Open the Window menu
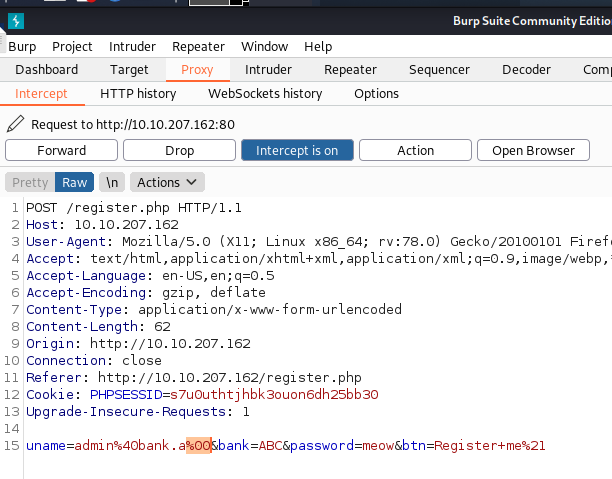This screenshot has height=479, width=612. [264, 46]
